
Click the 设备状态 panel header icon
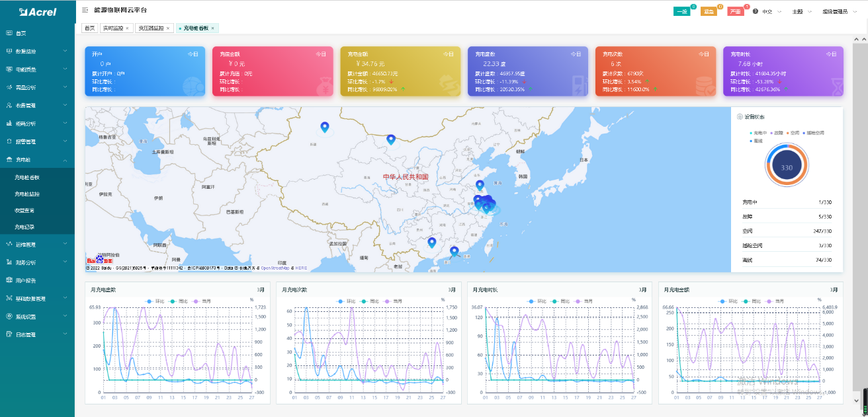click(740, 117)
